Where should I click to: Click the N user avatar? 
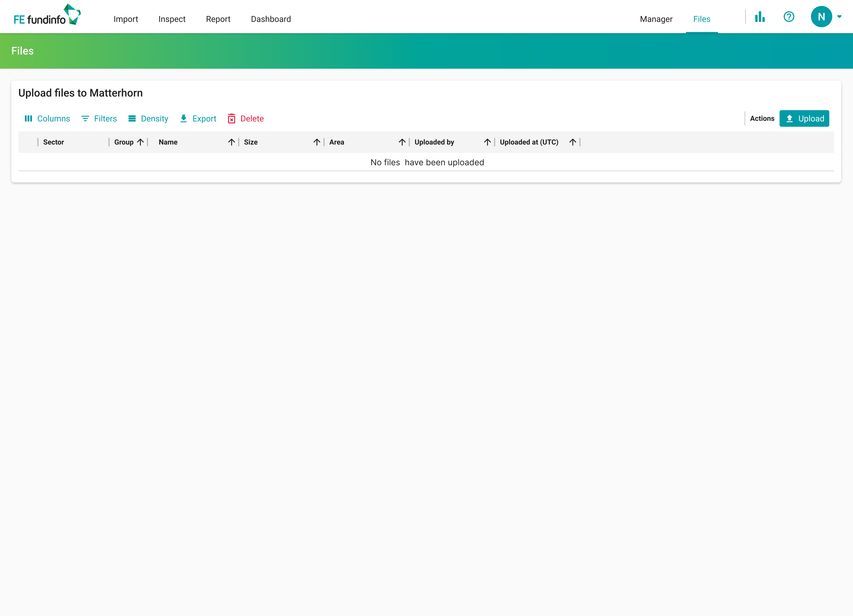click(821, 17)
